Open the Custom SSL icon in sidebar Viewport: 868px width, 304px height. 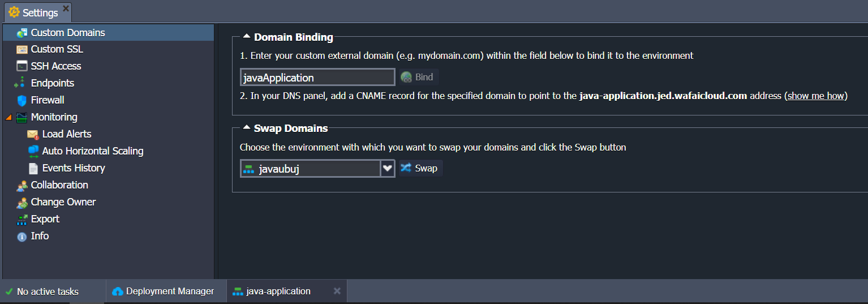(22, 49)
